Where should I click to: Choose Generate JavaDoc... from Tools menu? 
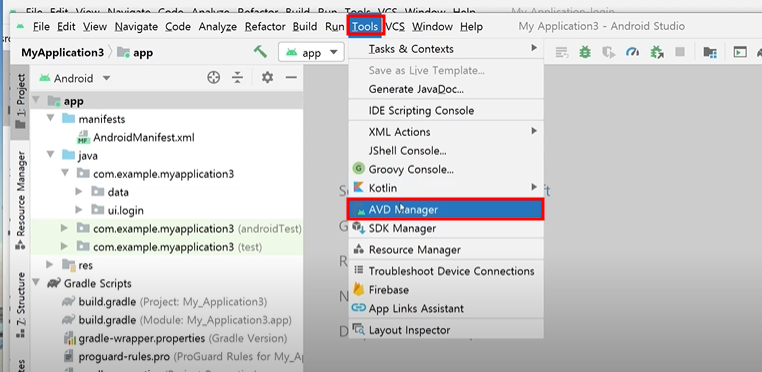click(x=446, y=89)
